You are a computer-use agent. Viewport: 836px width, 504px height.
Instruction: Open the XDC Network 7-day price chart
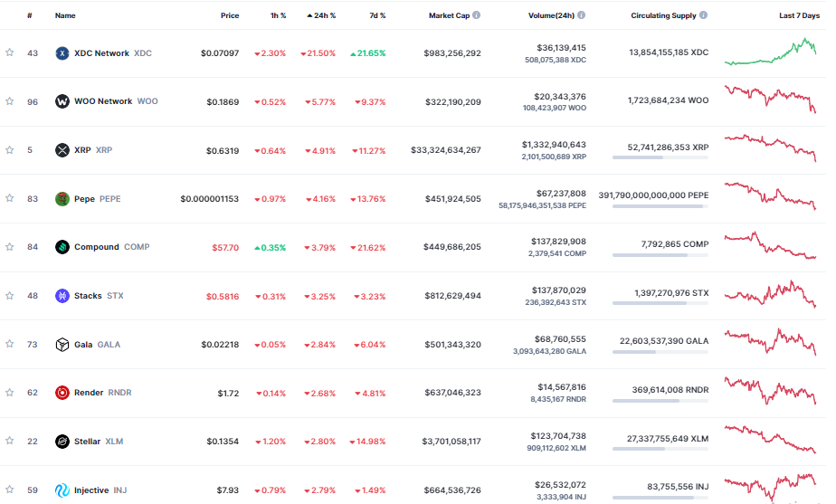click(x=770, y=52)
